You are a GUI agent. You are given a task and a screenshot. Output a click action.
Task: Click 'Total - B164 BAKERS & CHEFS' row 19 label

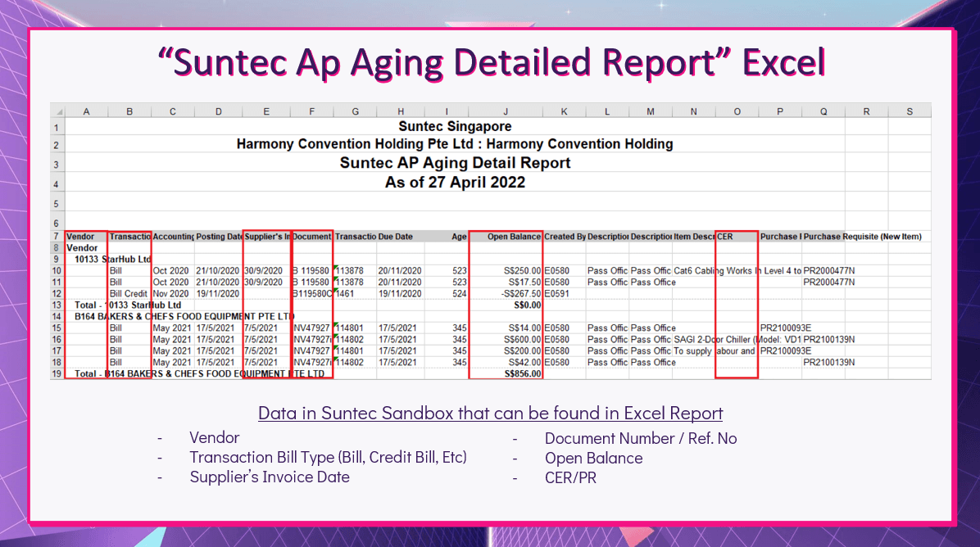pos(199,374)
